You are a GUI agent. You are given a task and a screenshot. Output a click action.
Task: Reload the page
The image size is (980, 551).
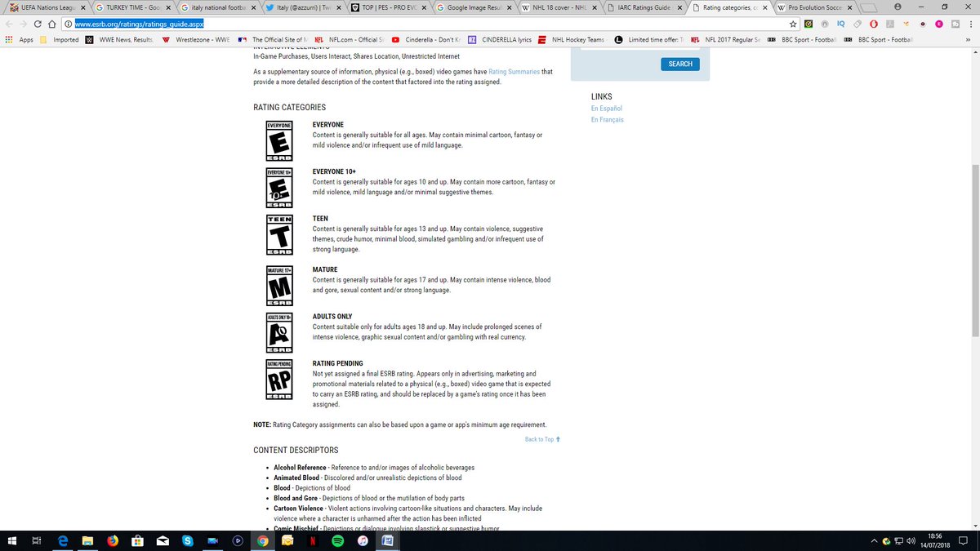pos(38,24)
